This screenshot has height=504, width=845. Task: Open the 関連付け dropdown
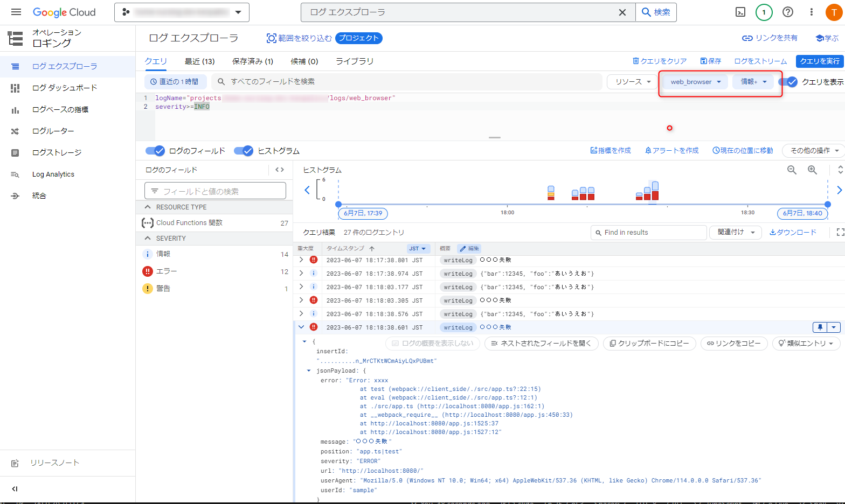coord(736,232)
